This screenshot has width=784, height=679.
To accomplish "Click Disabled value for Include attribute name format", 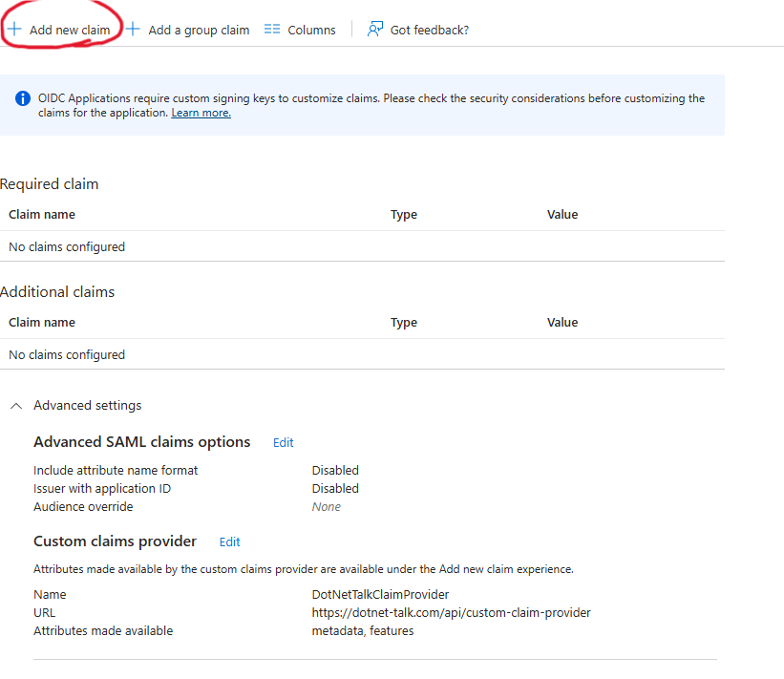I will click(335, 471).
